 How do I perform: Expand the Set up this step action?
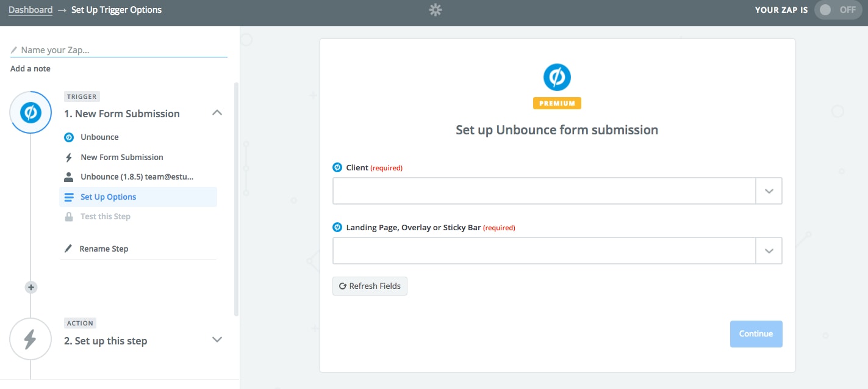click(x=217, y=340)
